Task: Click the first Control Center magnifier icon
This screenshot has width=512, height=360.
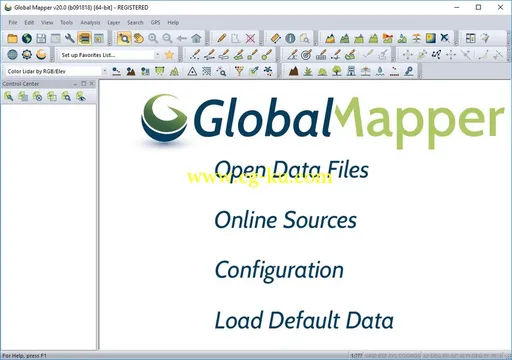Action: [9, 97]
